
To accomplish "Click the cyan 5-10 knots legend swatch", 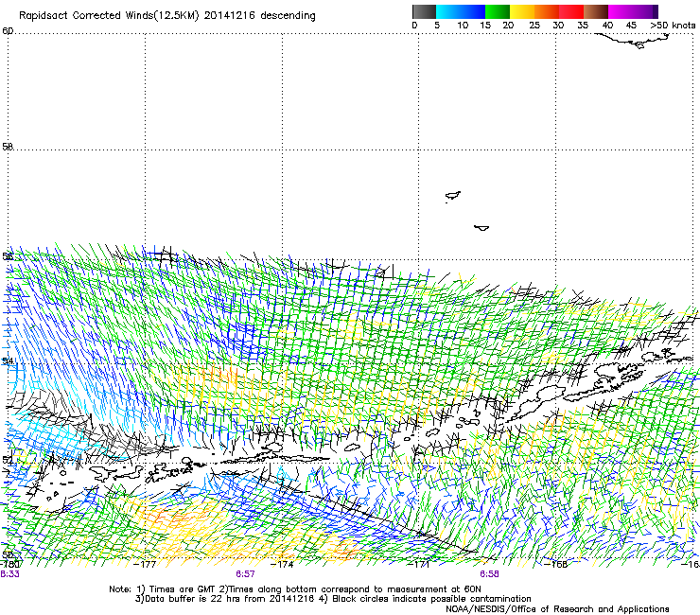I will pyautogui.click(x=448, y=11).
